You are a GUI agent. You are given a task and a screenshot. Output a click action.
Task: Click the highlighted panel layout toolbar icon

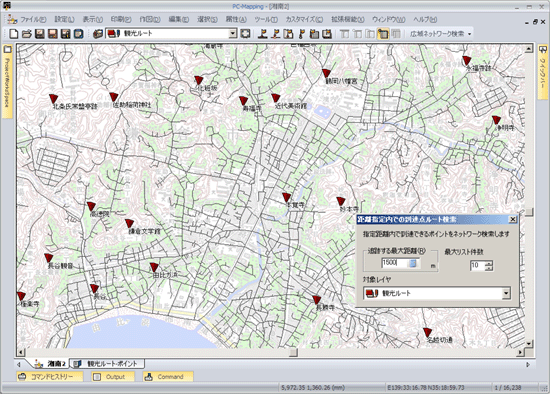383,34
